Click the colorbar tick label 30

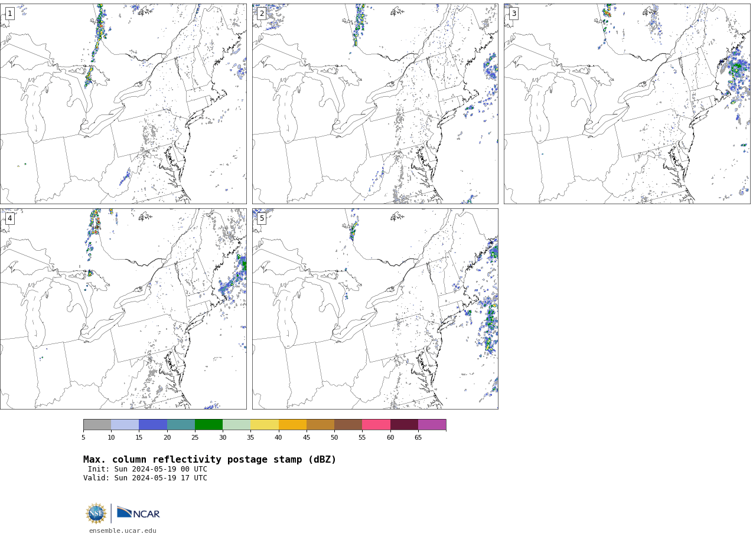tap(223, 437)
